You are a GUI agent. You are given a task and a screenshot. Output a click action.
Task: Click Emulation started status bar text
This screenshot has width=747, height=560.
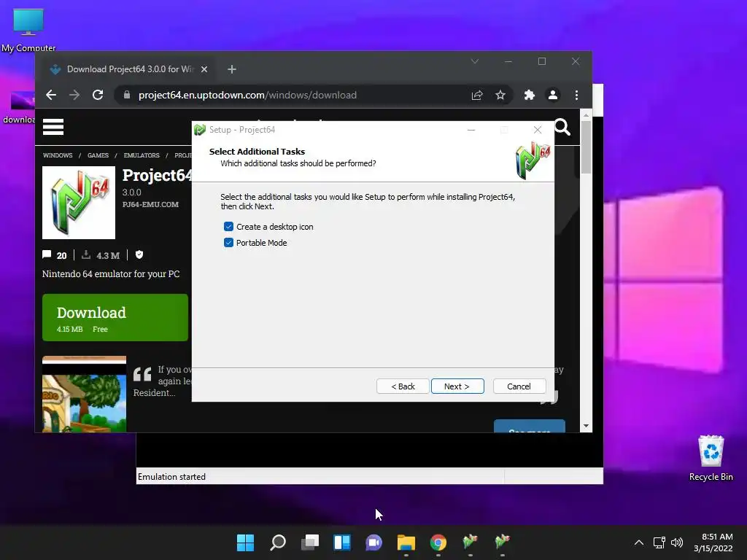[x=171, y=477]
